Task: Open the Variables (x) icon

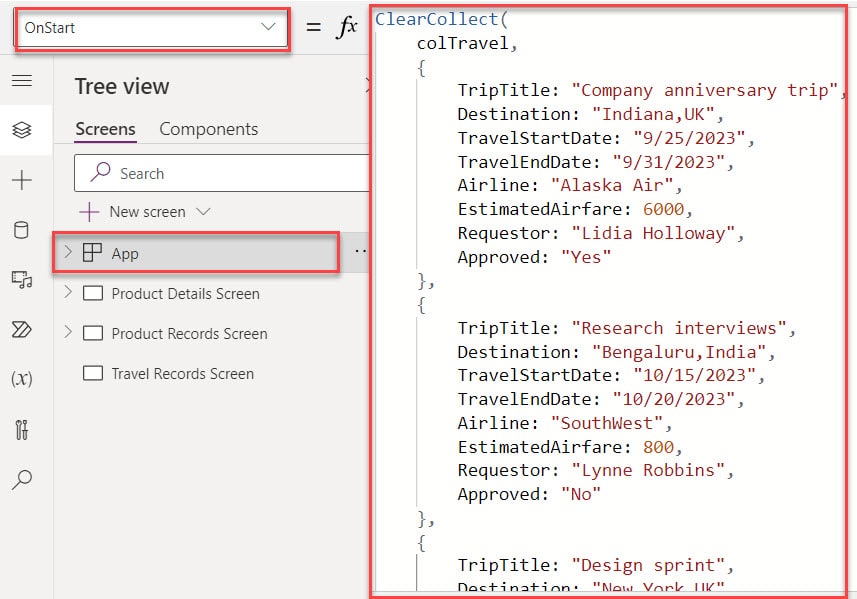Action: point(22,378)
